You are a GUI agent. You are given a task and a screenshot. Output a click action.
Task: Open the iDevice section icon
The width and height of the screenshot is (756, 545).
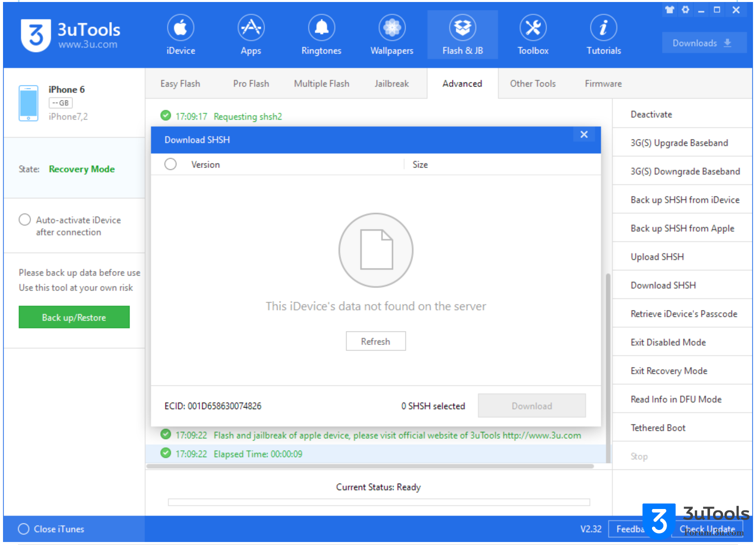180,28
